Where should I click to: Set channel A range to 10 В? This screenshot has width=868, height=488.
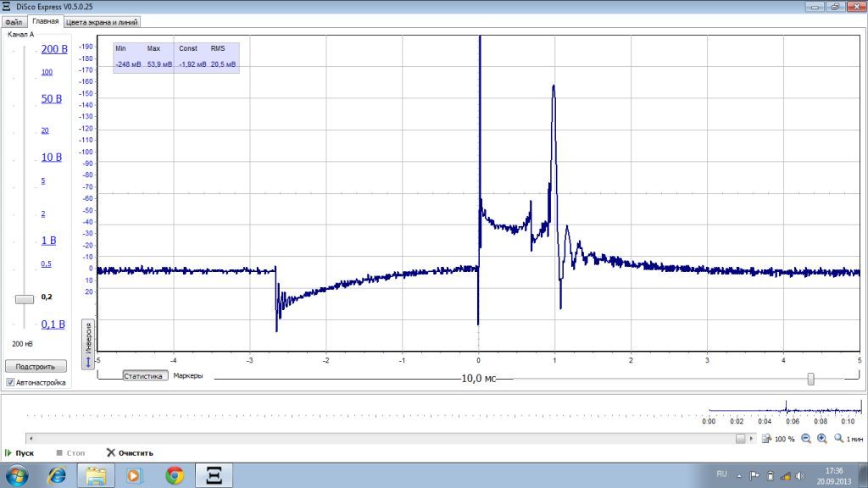click(52, 158)
